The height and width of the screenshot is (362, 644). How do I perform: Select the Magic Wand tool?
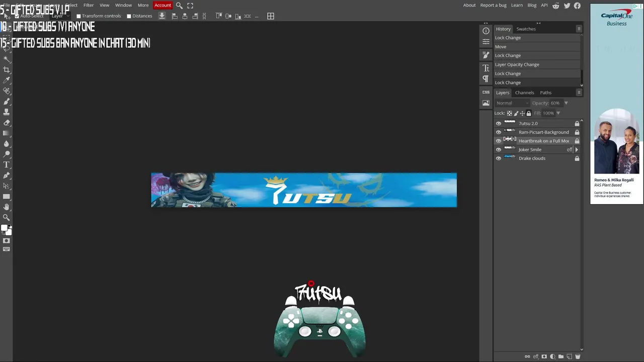7,59
